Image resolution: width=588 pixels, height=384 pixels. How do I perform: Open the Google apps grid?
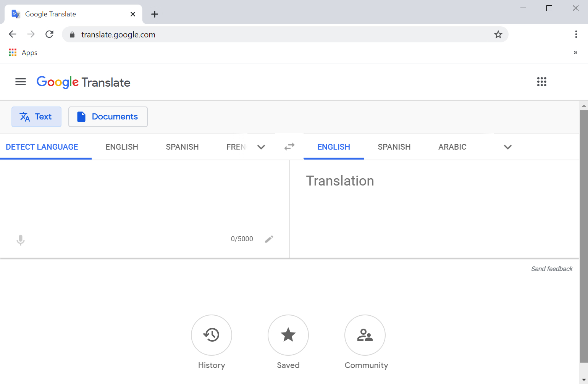tap(541, 82)
